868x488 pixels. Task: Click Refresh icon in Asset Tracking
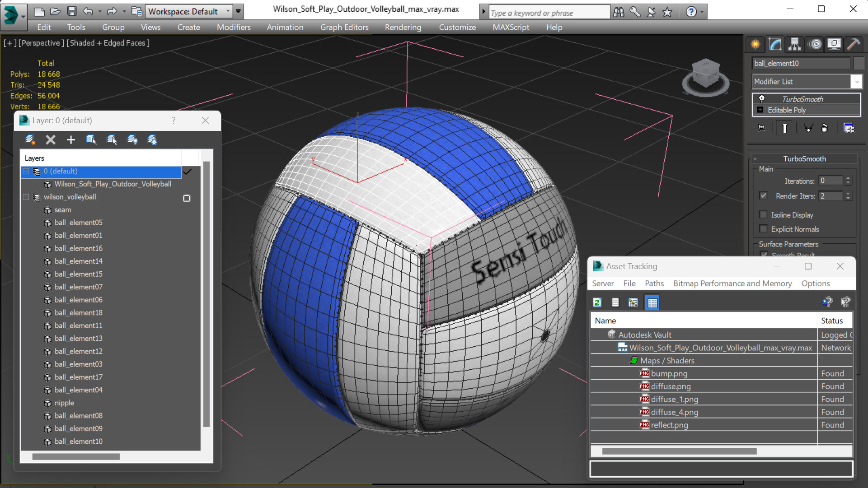coord(597,302)
